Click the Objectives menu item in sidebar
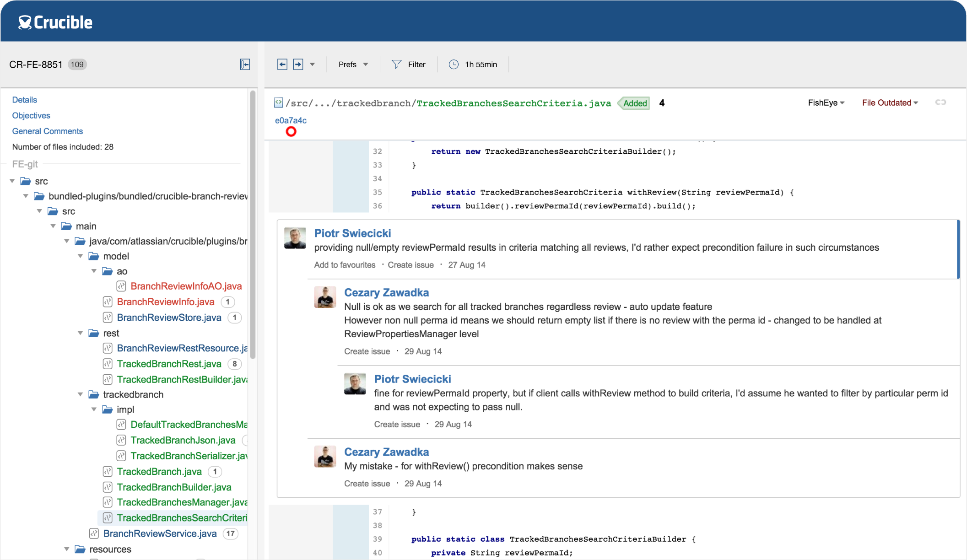Viewport: 967px width, 560px height. [31, 115]
